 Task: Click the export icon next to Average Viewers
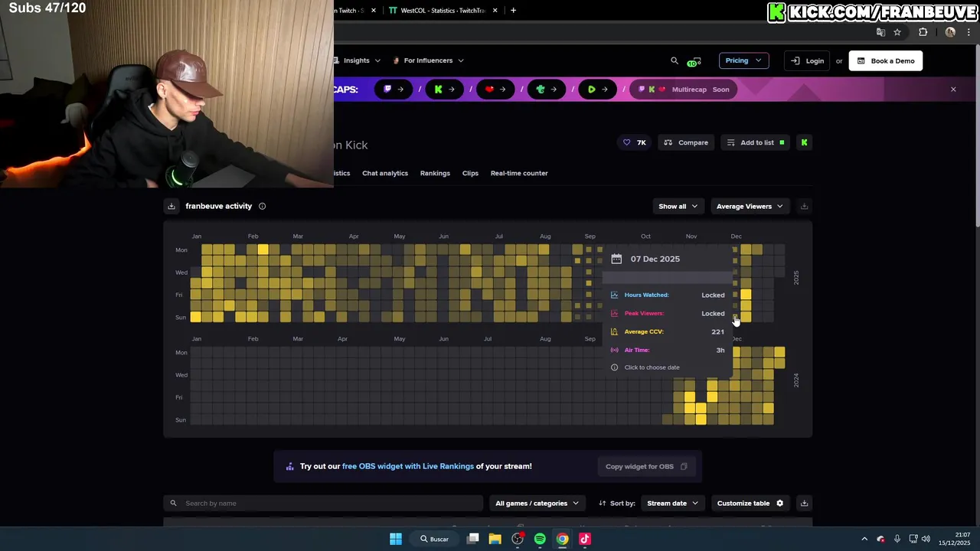tap(804, 206)
